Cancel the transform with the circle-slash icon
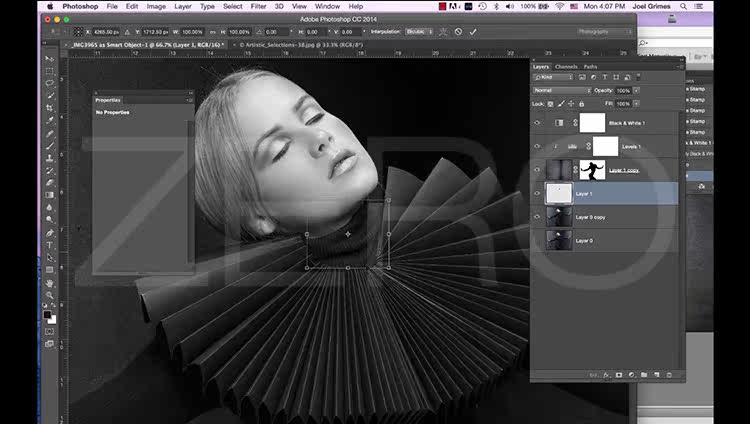The height and width of the screenshot is (424, 750). [x=458, y=31]
